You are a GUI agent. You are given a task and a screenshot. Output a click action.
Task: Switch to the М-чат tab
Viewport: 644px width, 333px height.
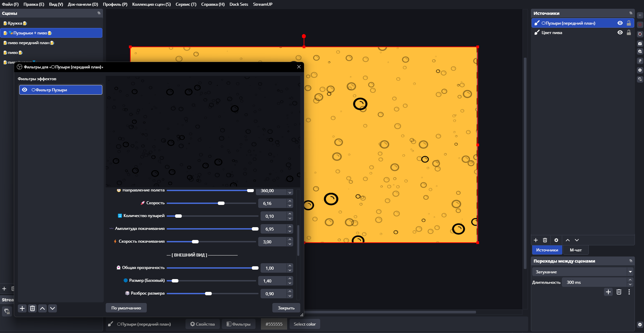pos(575,250)
